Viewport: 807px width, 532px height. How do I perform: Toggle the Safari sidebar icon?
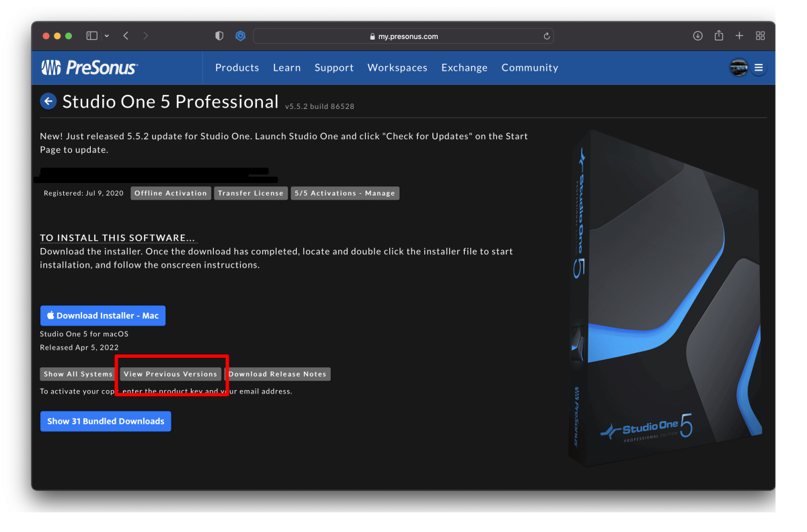click(92, 36)
